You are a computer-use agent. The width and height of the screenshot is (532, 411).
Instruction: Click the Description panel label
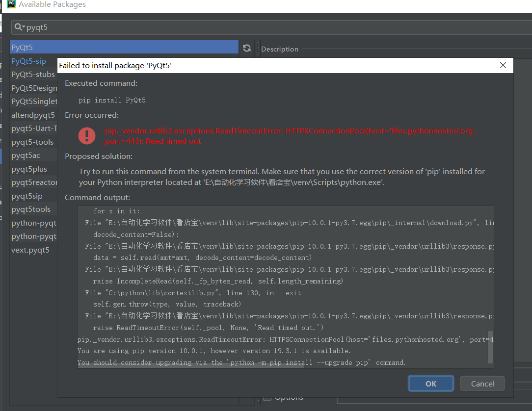click(x=280, y=49)
